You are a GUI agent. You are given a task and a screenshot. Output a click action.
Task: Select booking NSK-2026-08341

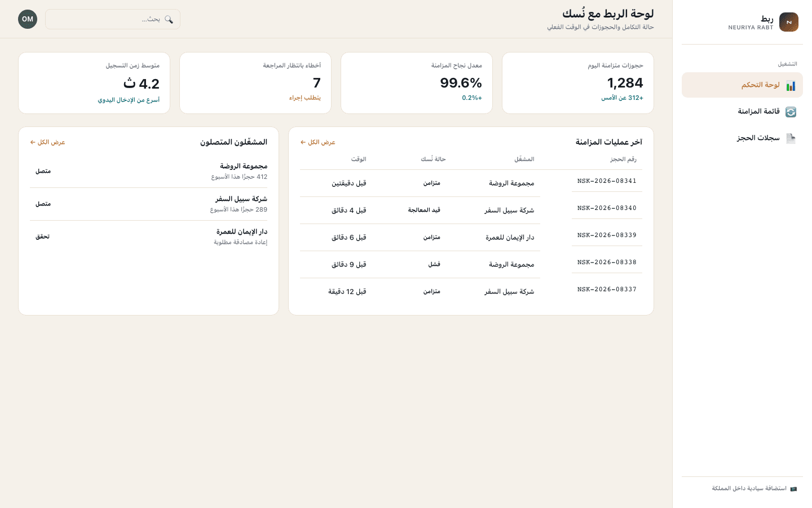pos(607,181)
